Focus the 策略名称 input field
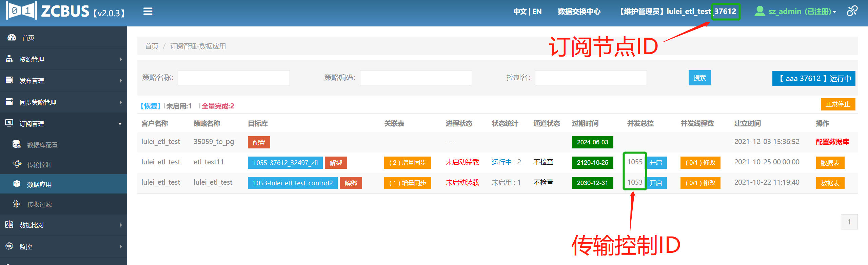The image size is (868, 265). 234,78
